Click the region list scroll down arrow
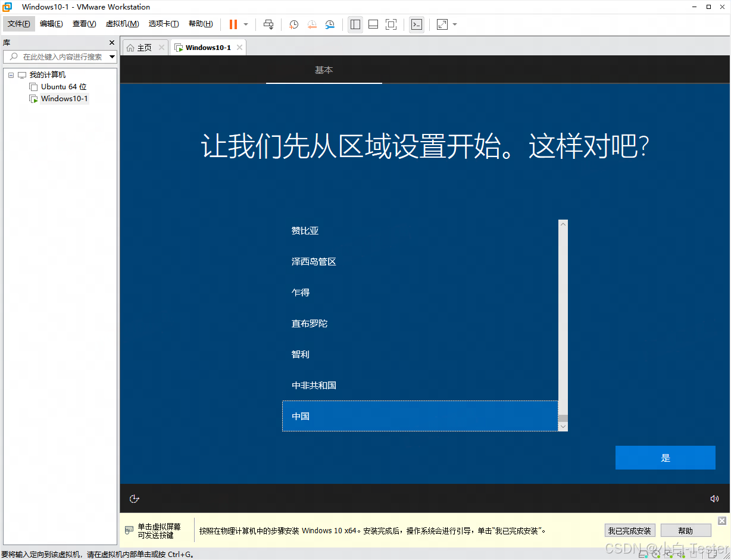The width and height of the screenshot is (731, 560). point(563,427)
